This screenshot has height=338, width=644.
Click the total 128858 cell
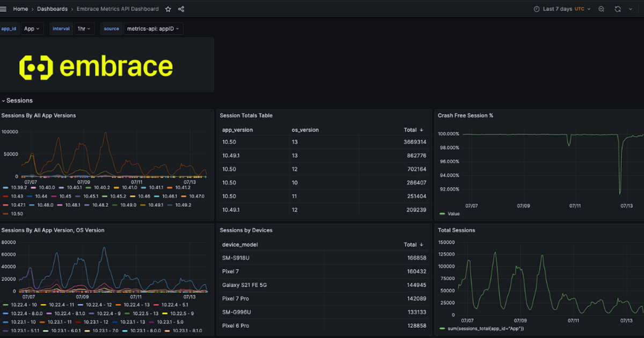[x=416, y=326]
